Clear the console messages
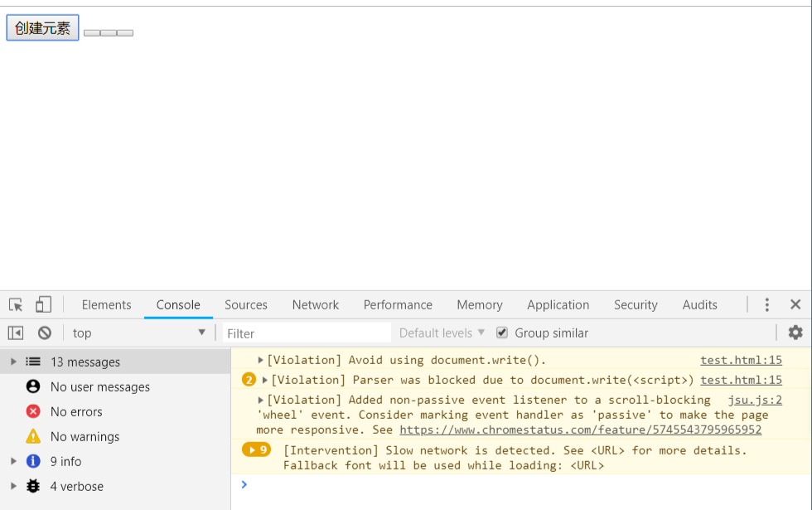The image size is (812, 510). click(x=45, y=333)
